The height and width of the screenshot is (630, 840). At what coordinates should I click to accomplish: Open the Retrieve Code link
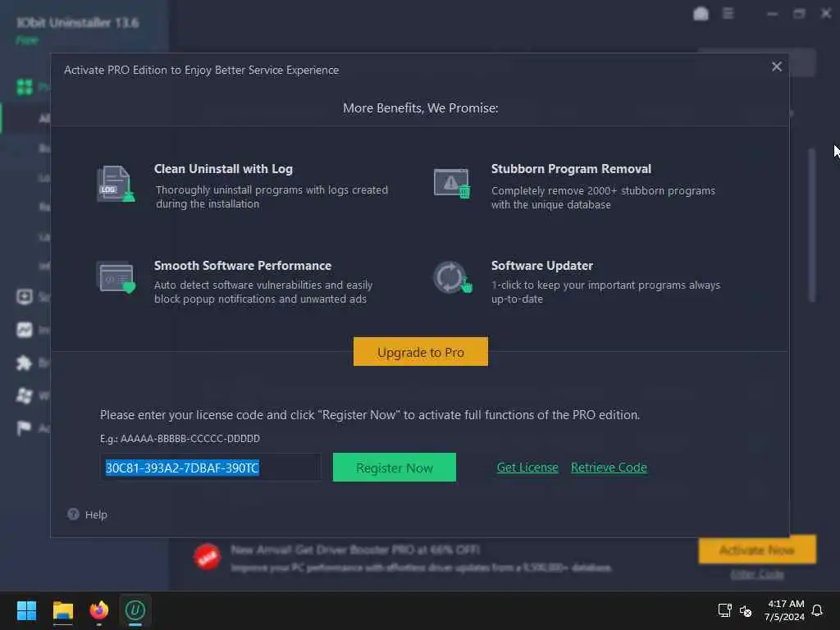tap(609, 467)
